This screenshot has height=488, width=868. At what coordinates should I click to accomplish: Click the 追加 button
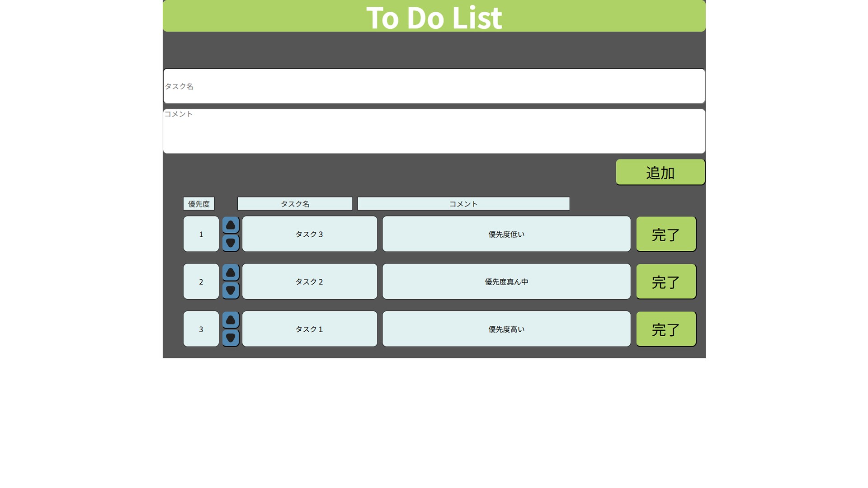click(660, 172)
